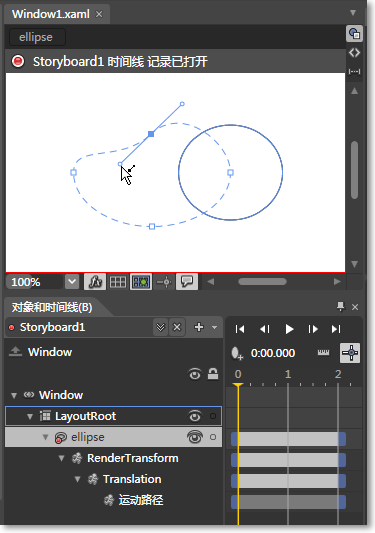Close the Window1.xaml tab
Screen dimensions: 375x533
click(99, 14)
